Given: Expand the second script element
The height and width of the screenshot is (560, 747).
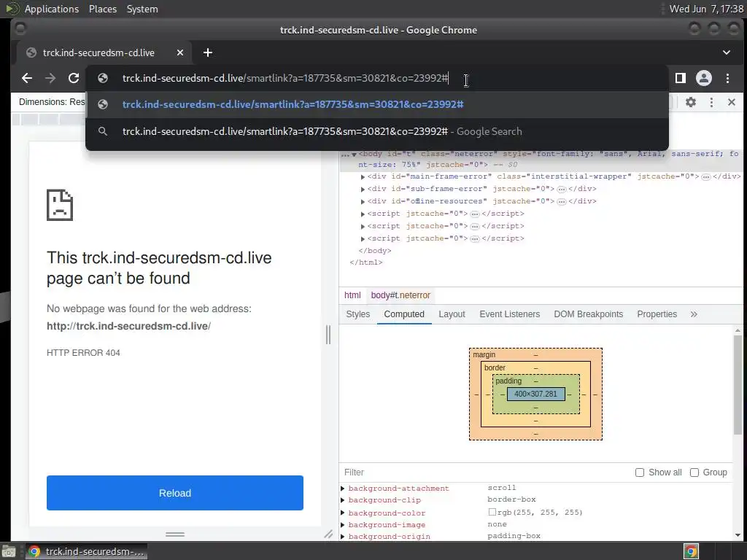Looking at the screenshot, I should 363,226.
